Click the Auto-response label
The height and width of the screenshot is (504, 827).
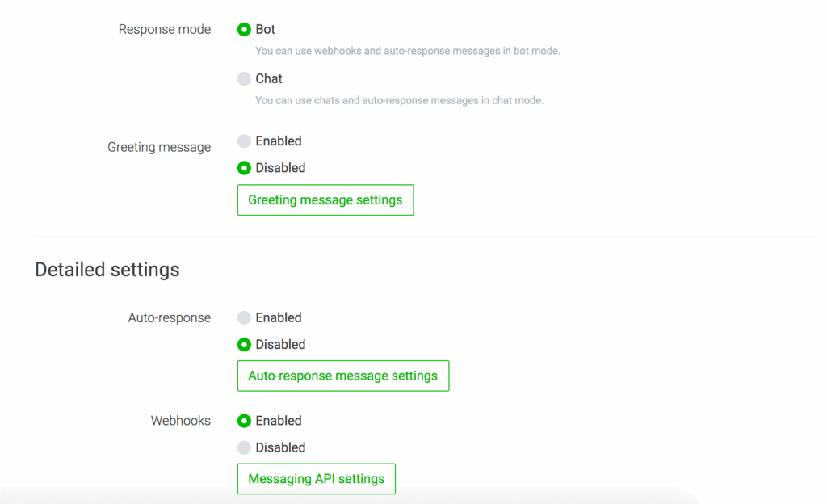tap(170, 317)
